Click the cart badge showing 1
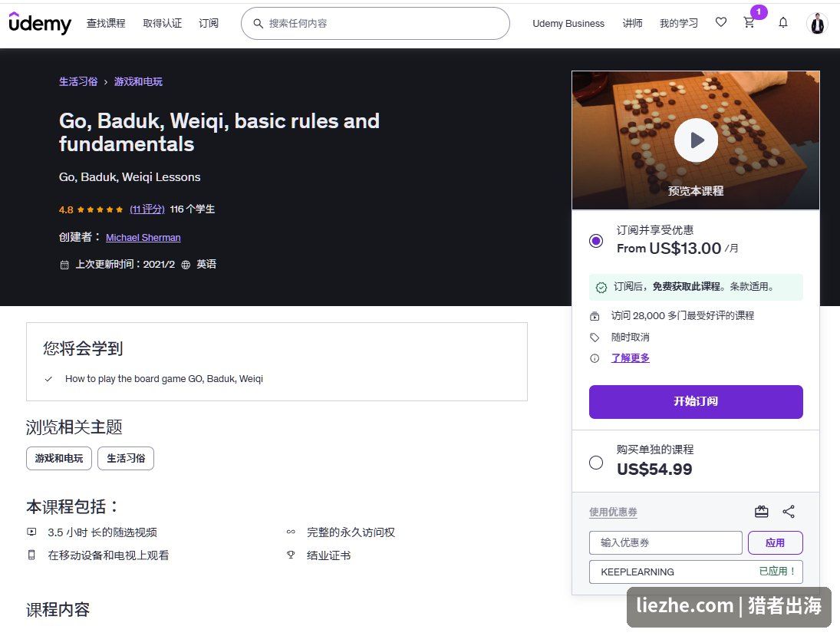Viewport: 840px width, 636px height. tap(759, 12)
